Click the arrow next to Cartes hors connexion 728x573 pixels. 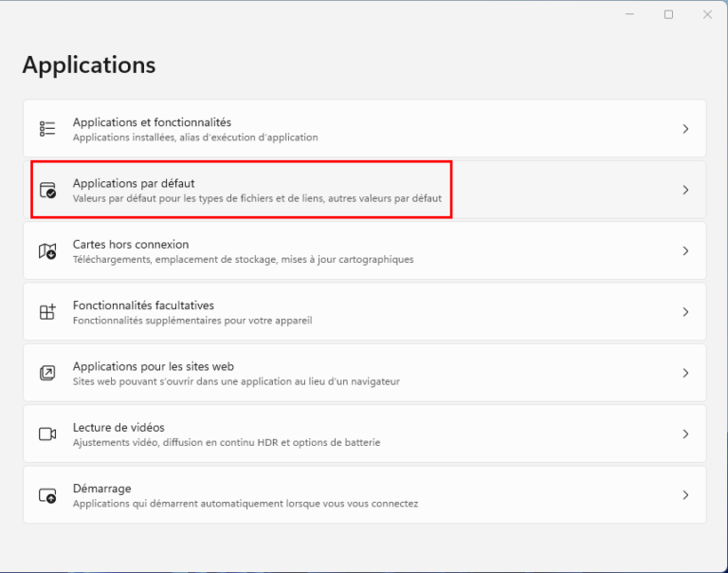[x=685, y=251]
